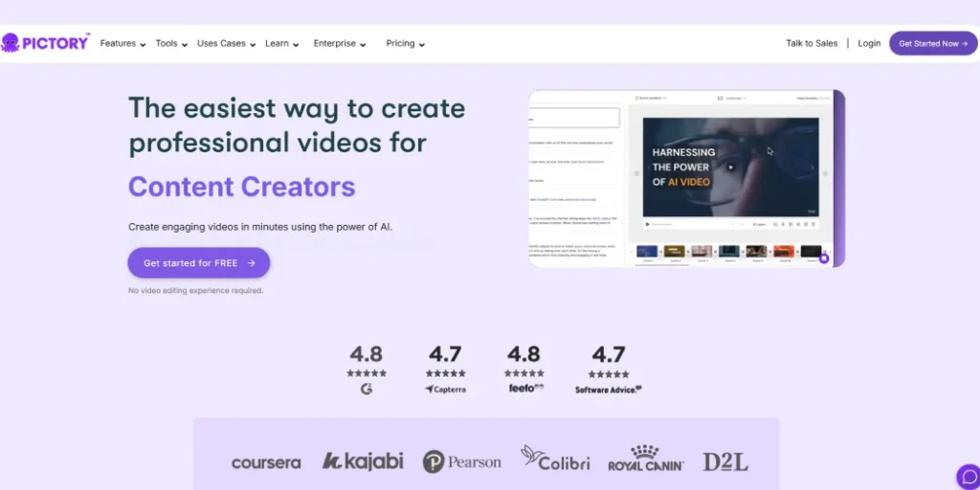The image size is (980, 490).
Task: Click the G2 rating logo
Action: tap(367, 390)
